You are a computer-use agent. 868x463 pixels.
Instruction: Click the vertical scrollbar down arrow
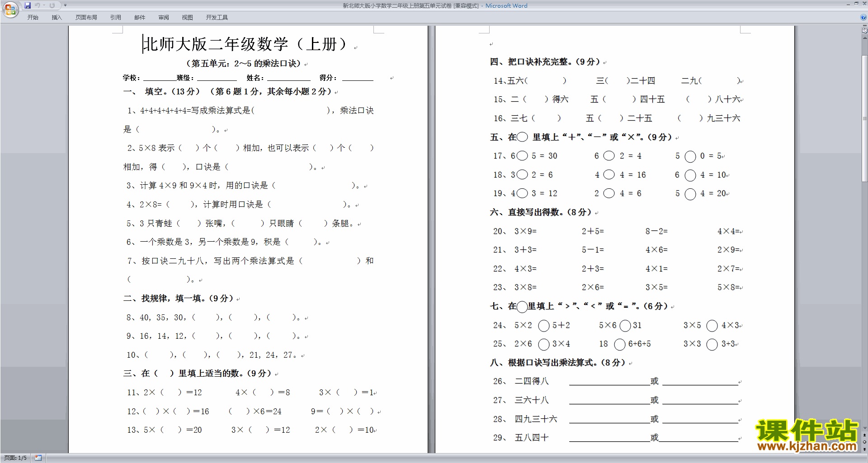point(864,428)
